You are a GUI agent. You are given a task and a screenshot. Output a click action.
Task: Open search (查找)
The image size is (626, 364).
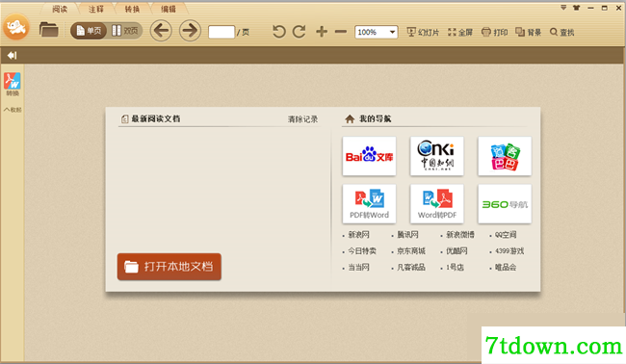pyautogui.click(x=562, y=32)
